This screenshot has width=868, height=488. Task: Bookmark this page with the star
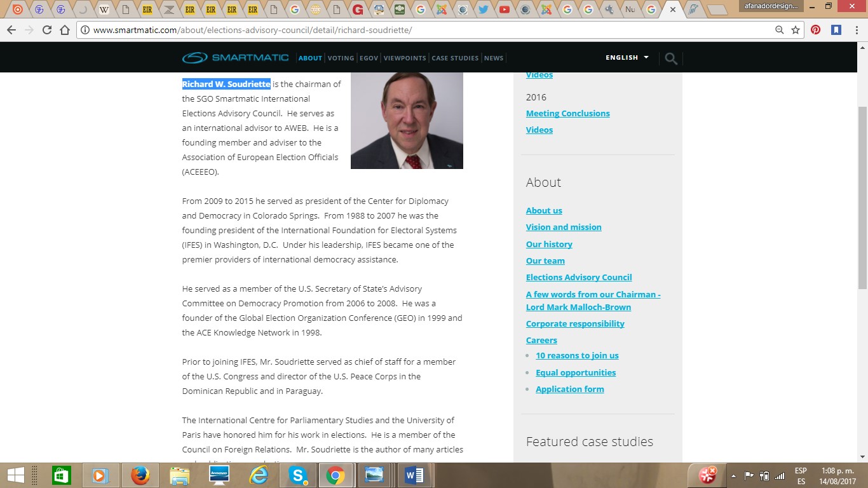pyautogui.click(x=795, y=30)
